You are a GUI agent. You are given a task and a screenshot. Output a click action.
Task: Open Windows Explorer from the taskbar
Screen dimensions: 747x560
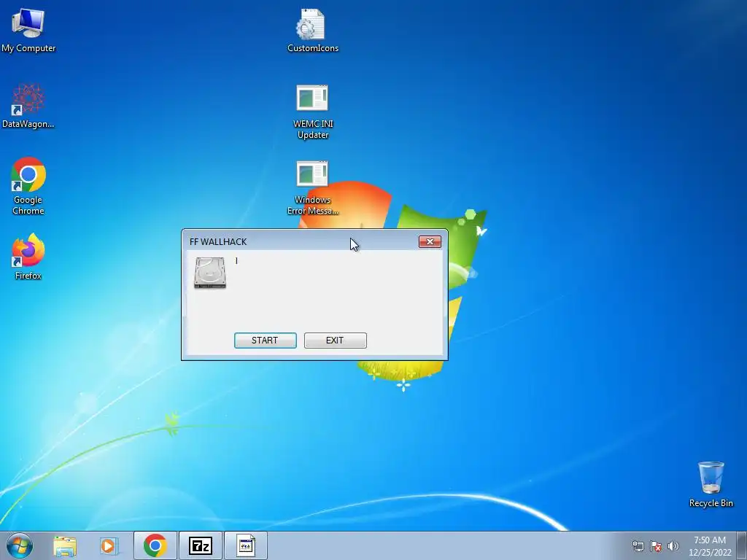pyautogui.click(x=65, y=546)
